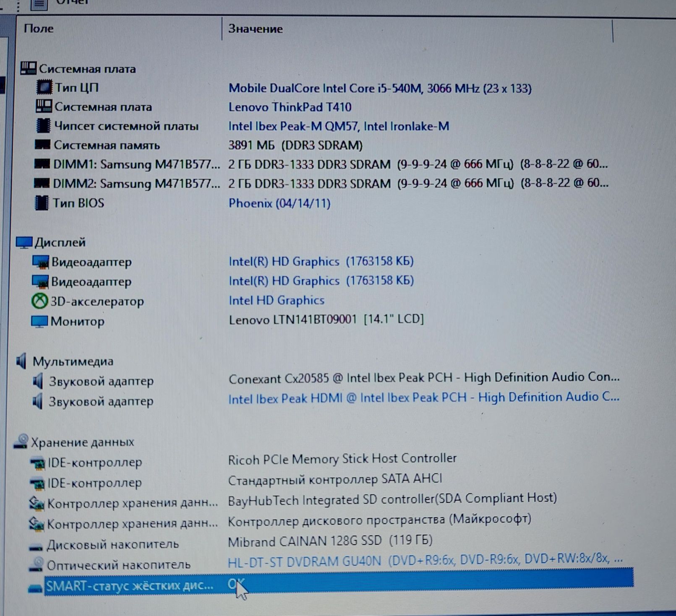The height and width of the screenshot is (616, 676).
Task: Click the Майкрософт disk space controller icon
Action: (x=36, y=524)
